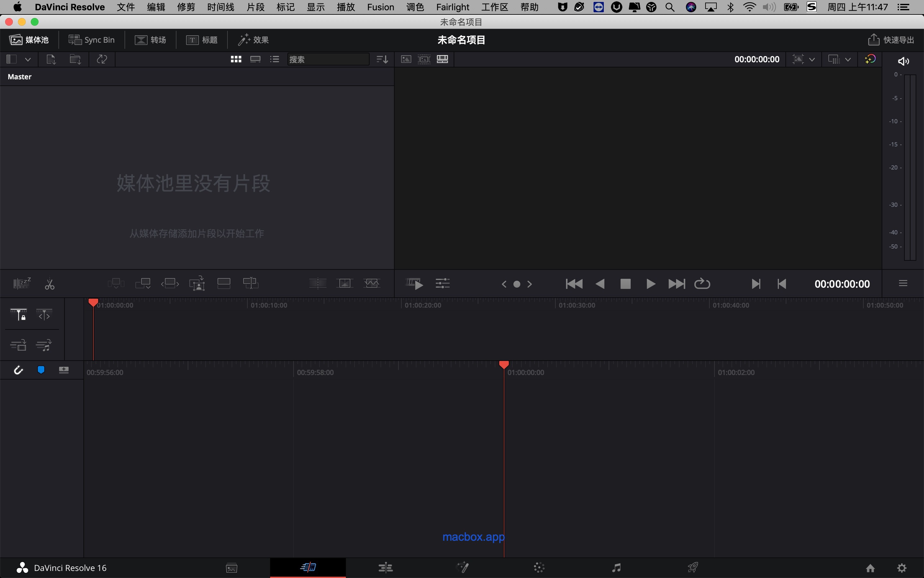Click the go to next edit icon
The width and height of the screenshot is (924, 578).
point(756,284)
